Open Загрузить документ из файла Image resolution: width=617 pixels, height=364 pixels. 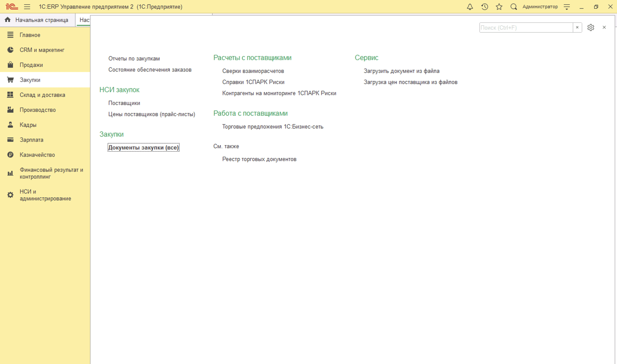[401, 71]
